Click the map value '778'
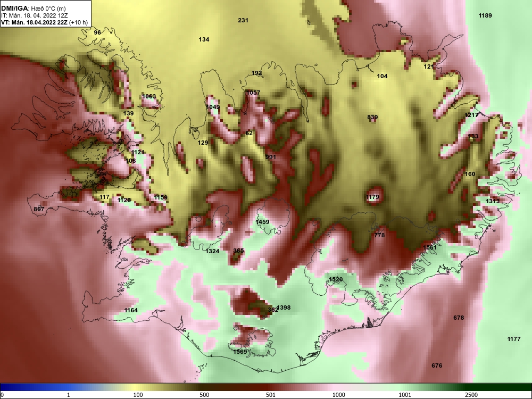 click(x=379, y=236)
